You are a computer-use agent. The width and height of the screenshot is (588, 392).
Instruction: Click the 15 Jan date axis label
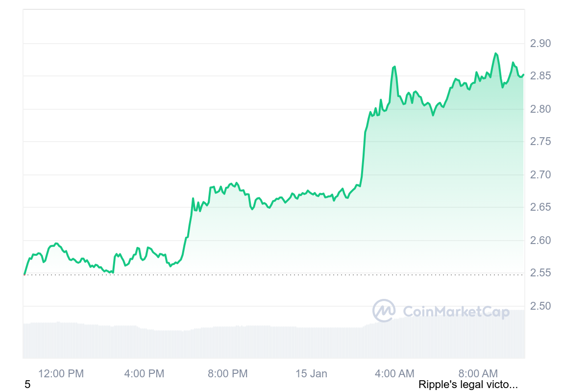pos(311,374)
